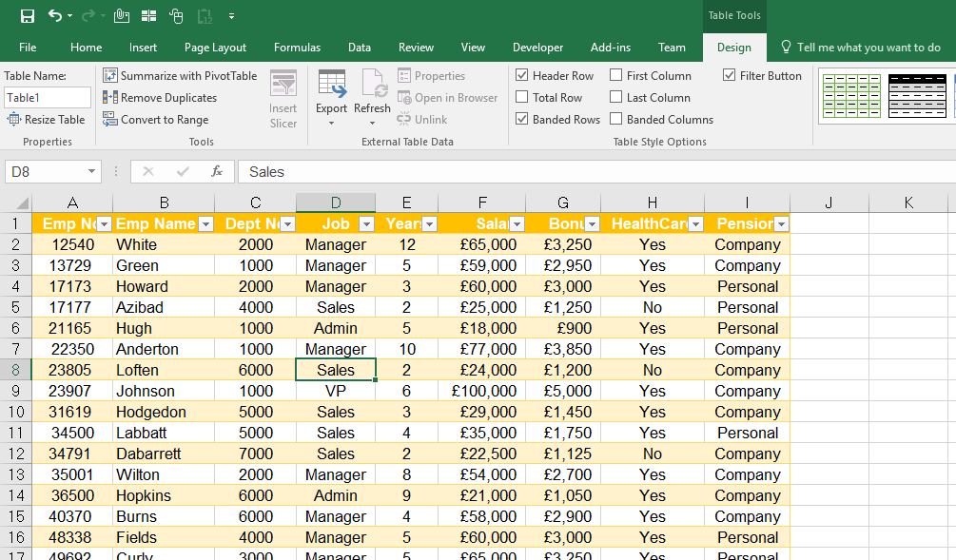Click the Select All corner triangle
The image size is (956, 560).
coord(21,203)
